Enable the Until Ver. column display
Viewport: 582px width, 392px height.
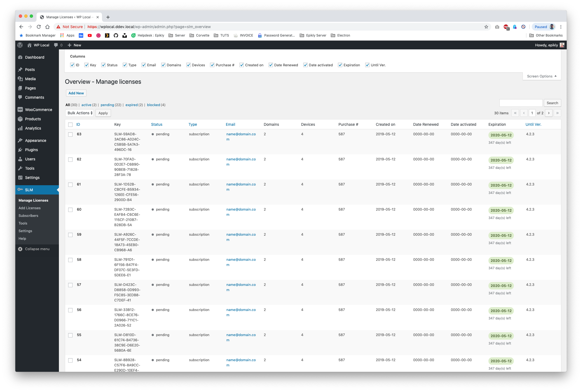tap(367, 65)
